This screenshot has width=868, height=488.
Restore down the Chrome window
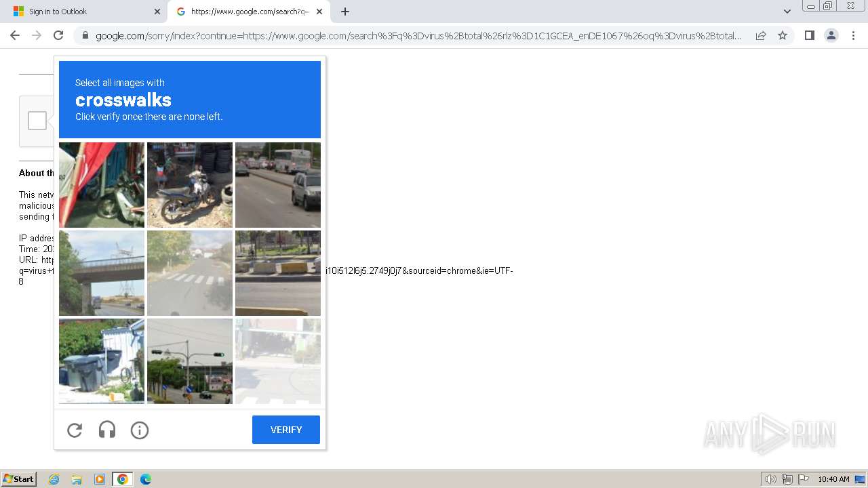[x=828, y=6]
